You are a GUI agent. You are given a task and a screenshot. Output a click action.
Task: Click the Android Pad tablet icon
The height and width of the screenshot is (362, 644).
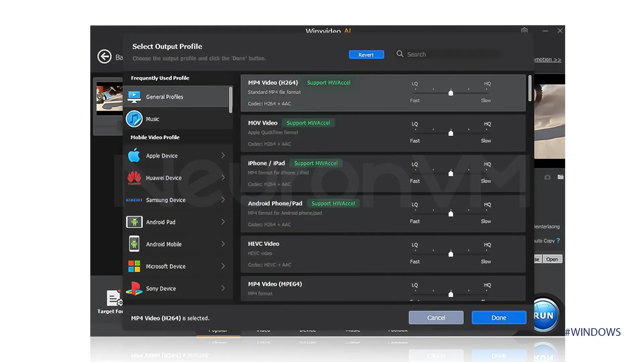pyautogui.click(x=134, y=222)
